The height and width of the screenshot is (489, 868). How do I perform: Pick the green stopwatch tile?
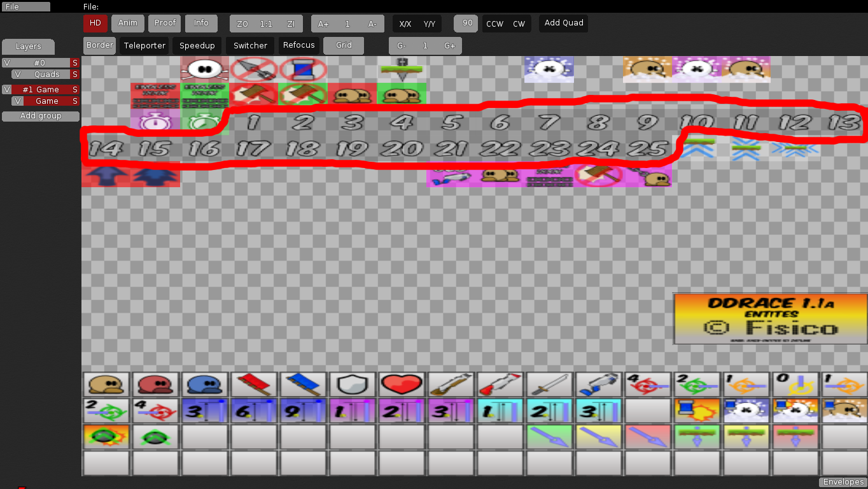(x=205, y=121)
